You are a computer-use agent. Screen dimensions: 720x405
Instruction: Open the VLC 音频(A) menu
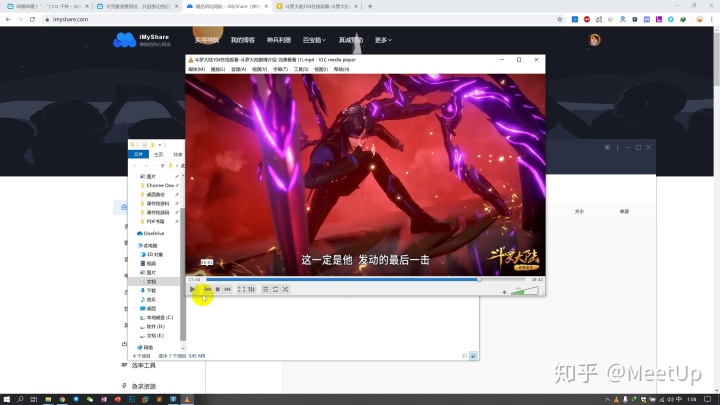click(x=238, y=69)
